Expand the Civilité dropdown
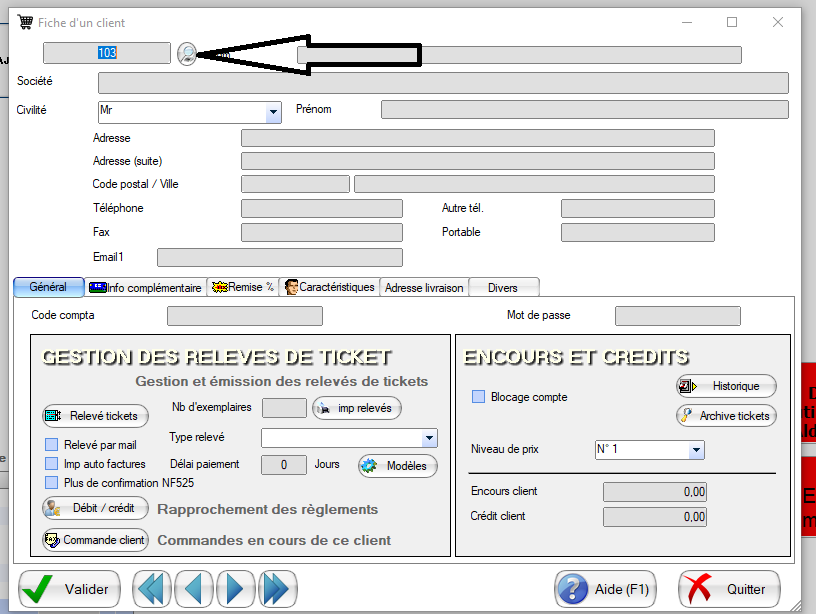 pos(273,112)
